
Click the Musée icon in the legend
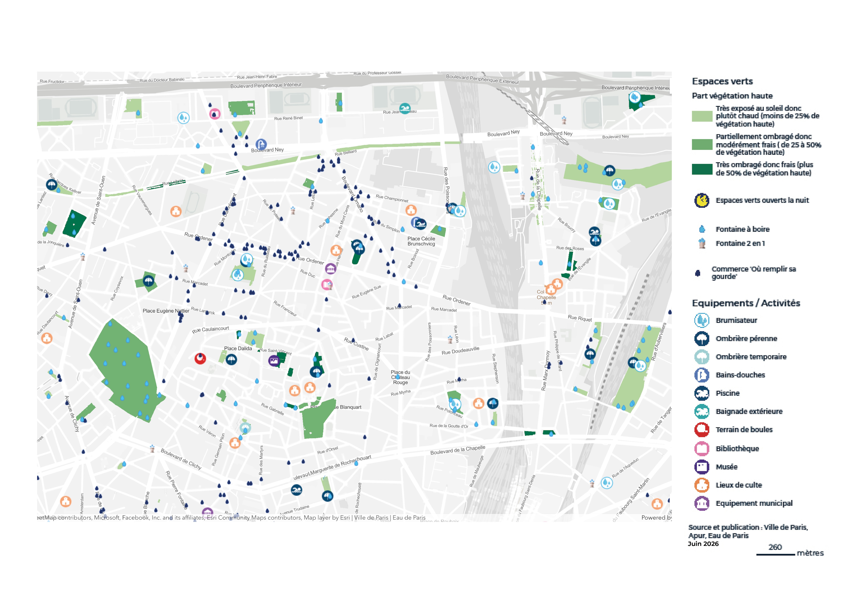point(702,466)
